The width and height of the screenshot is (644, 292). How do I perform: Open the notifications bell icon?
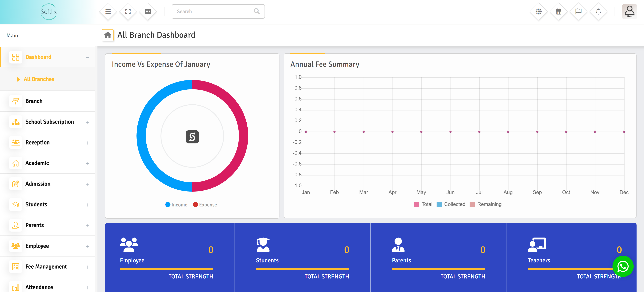[x=598, y=12]
